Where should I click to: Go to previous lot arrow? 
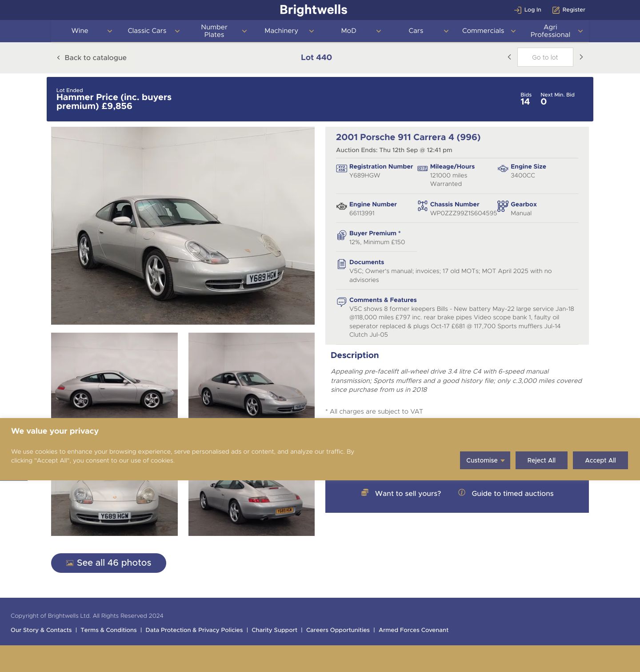click(509, 57)
